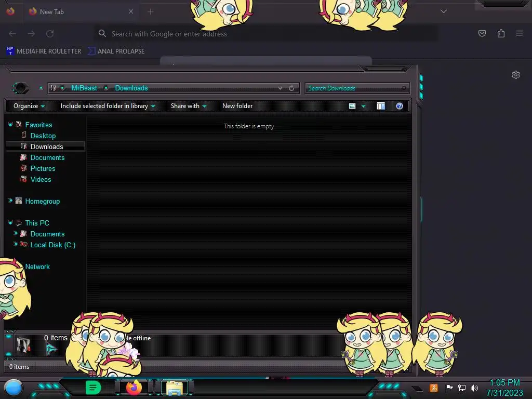Click the Videos folder icon

(x=23, y=179)
